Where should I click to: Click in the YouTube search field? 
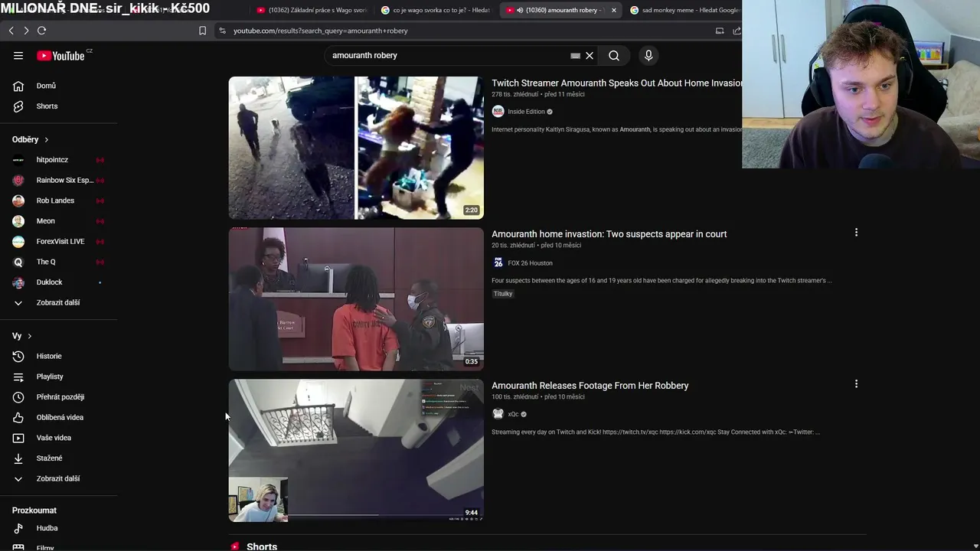(x=448, y=55)
